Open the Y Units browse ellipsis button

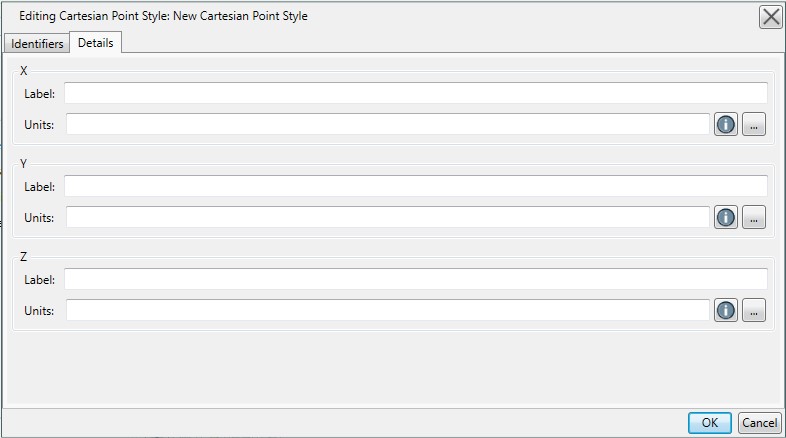(753, 217)
